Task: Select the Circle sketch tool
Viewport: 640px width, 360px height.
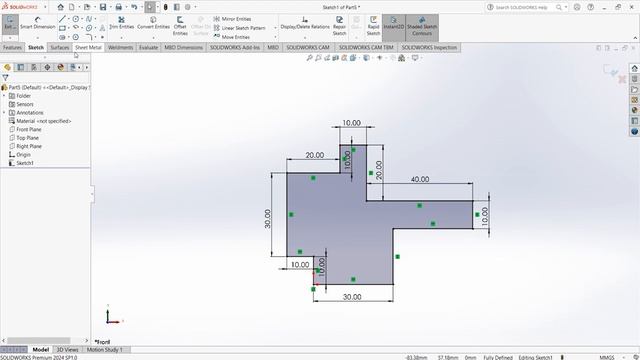Action: [x=76, y=19]
